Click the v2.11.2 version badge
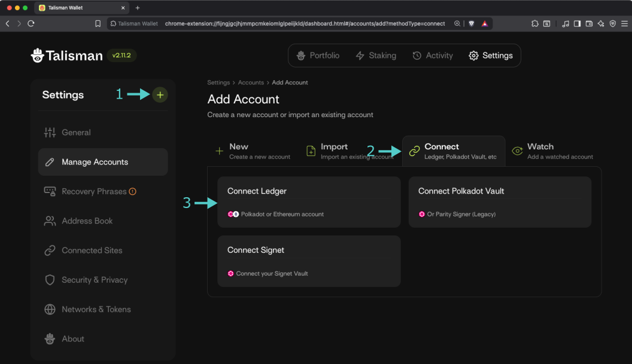The height and width of the screenshot is (364, 632). coord(121,56)
